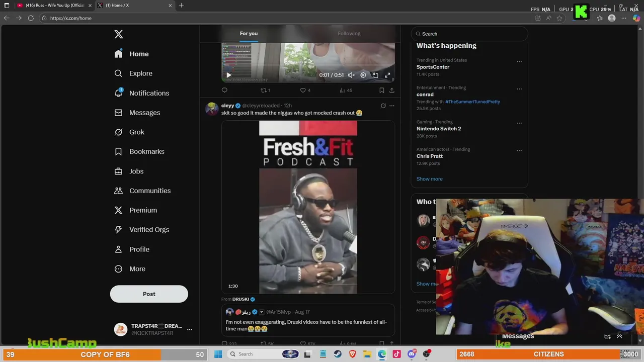Open Discord from the taskbar
Image resolution: width=644 pixels, height=362 pixels.
pos(412,354)
